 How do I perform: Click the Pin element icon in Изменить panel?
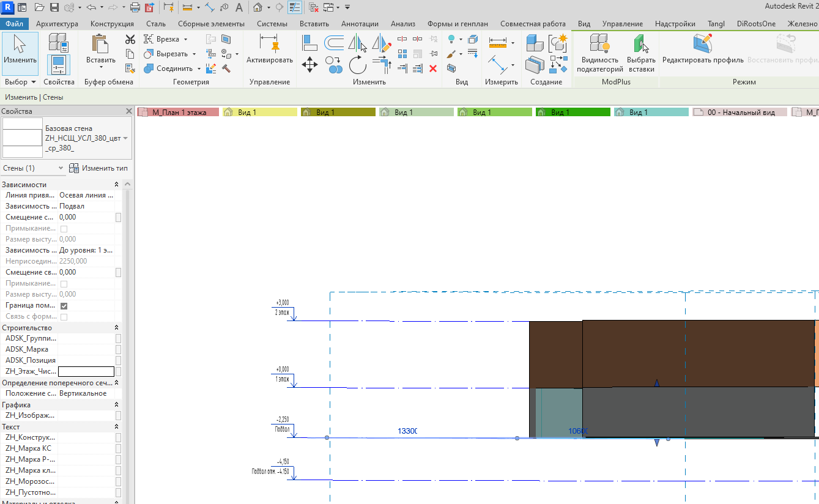coord(433,54)
